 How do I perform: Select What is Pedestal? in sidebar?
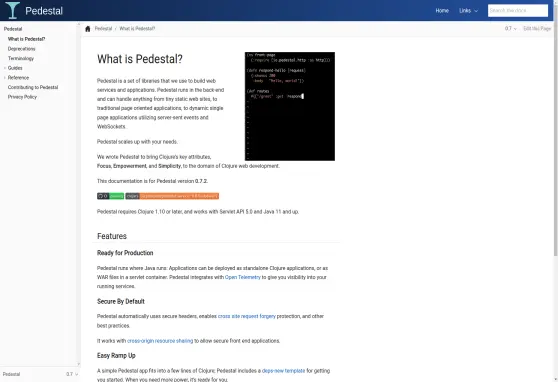pyautogui.click(x=26, y=39)
